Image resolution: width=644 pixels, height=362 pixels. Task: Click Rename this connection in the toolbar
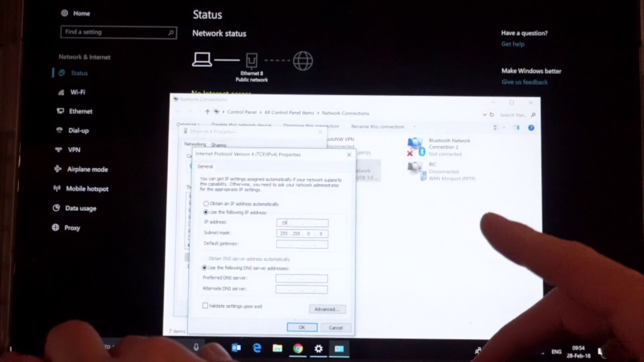click(377, 127)
